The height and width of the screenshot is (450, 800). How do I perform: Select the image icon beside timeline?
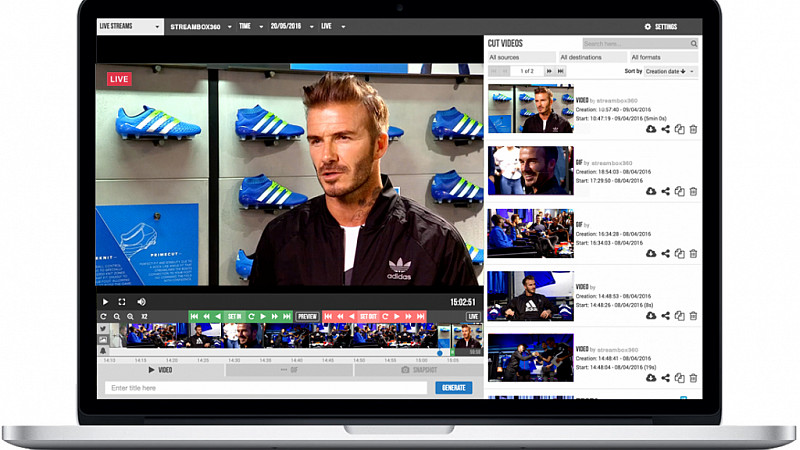pyautogui.click(x=103, y=340)
